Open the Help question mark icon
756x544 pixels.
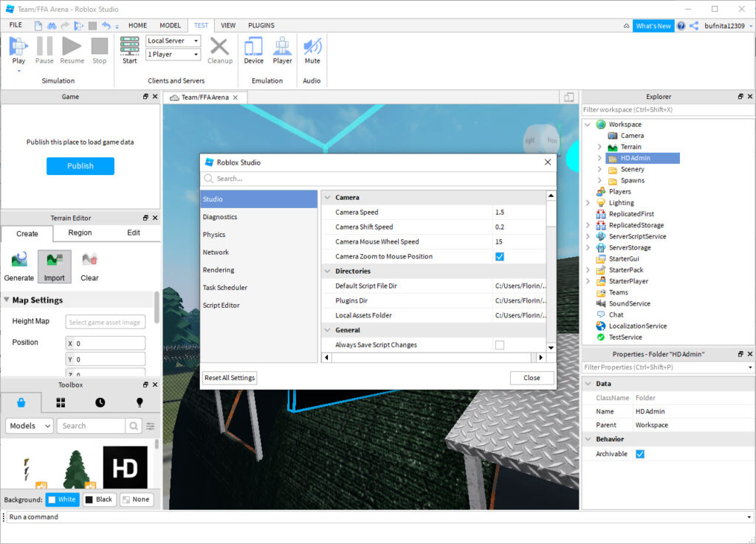tap(681, 26)
